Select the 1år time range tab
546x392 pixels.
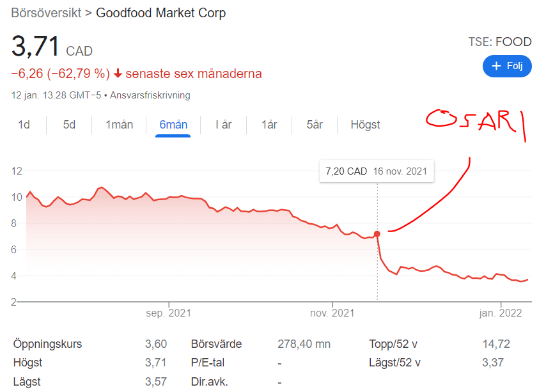269,125
